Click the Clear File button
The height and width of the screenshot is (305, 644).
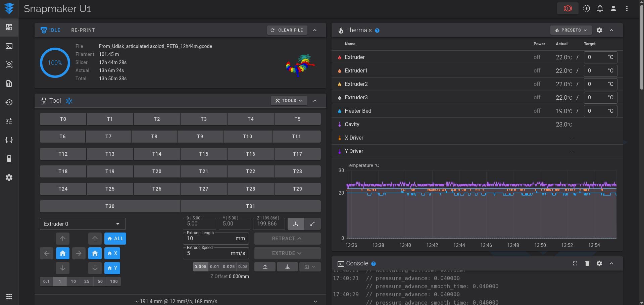click(287, 30)
